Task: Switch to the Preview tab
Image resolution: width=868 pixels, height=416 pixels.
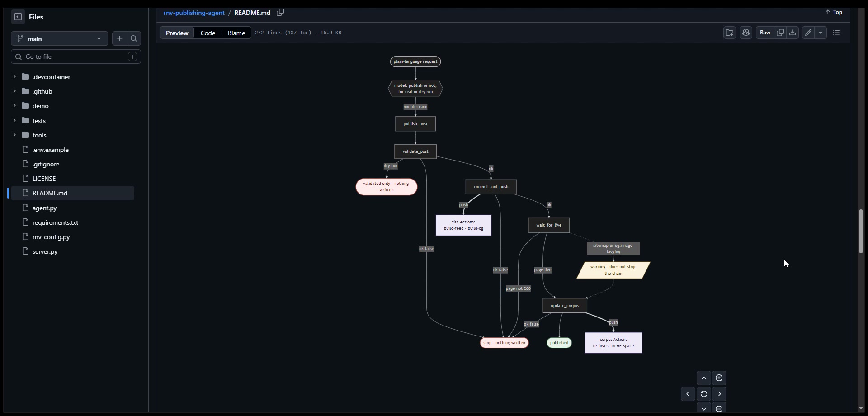Action: pos(177,33)
